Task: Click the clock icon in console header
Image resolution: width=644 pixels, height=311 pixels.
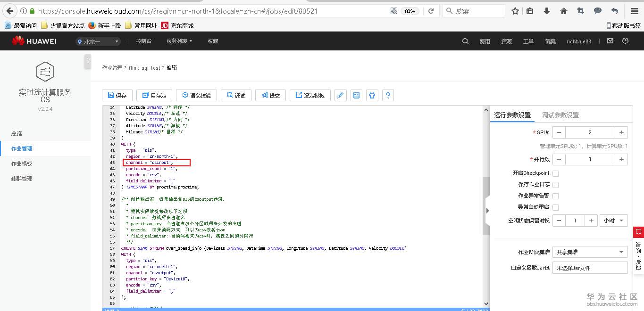Action: pyautogui.click(x=625, y=41)
